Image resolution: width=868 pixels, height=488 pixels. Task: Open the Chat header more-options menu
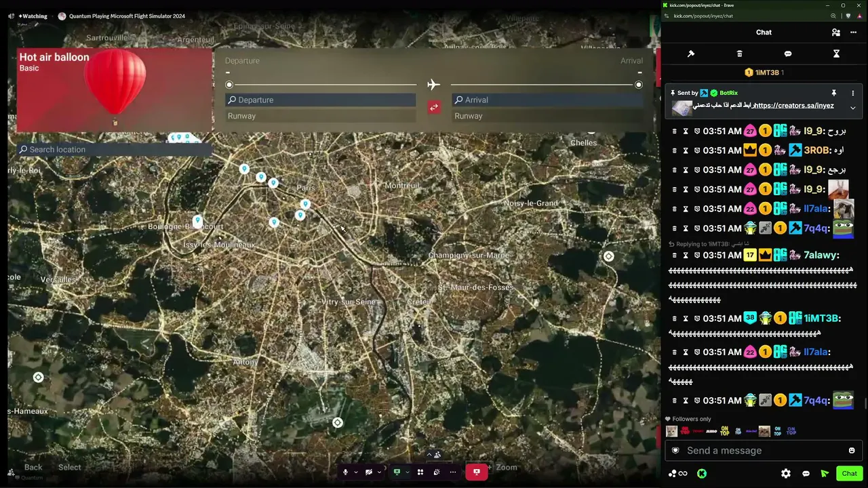coord(853,32)
